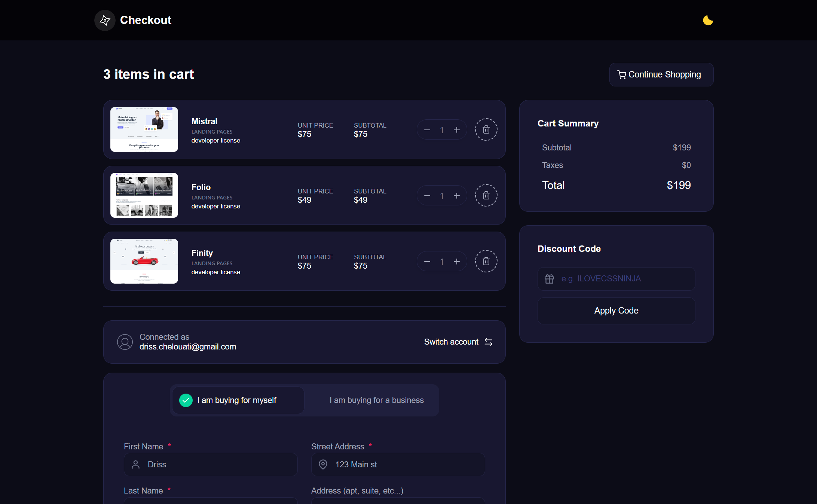Decrease Finity quantity with the minus icon
This screenshot has height=504, width=817.
tap(427, 262)
